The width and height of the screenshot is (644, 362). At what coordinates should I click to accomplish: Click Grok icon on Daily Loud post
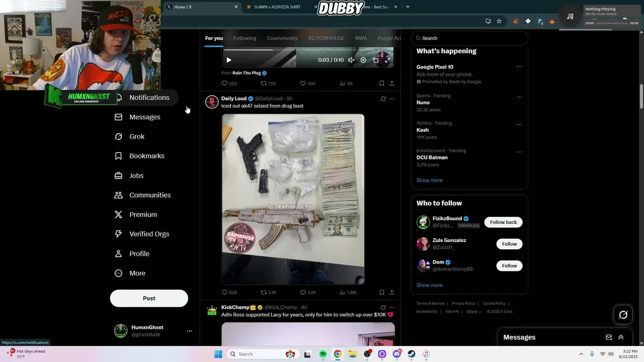pyautogui.click(x=383, y=99)
